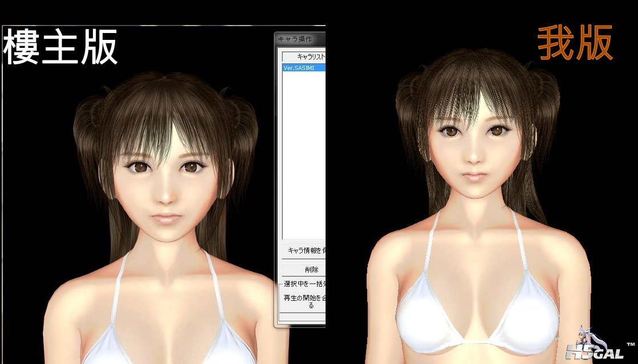Click the orange 我版 caption text
Screen dimensions: 638x364
[575, 44]
